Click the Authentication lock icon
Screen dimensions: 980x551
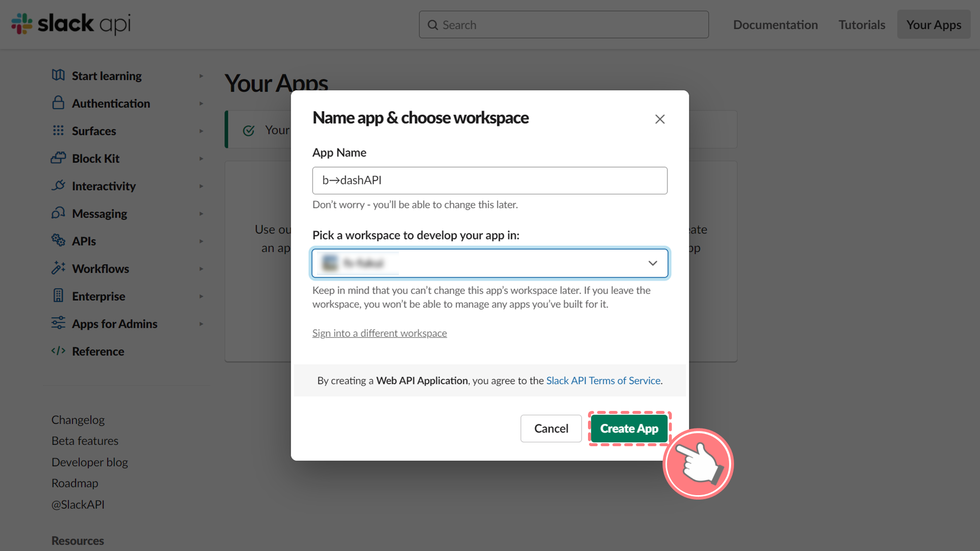point(58,103)
